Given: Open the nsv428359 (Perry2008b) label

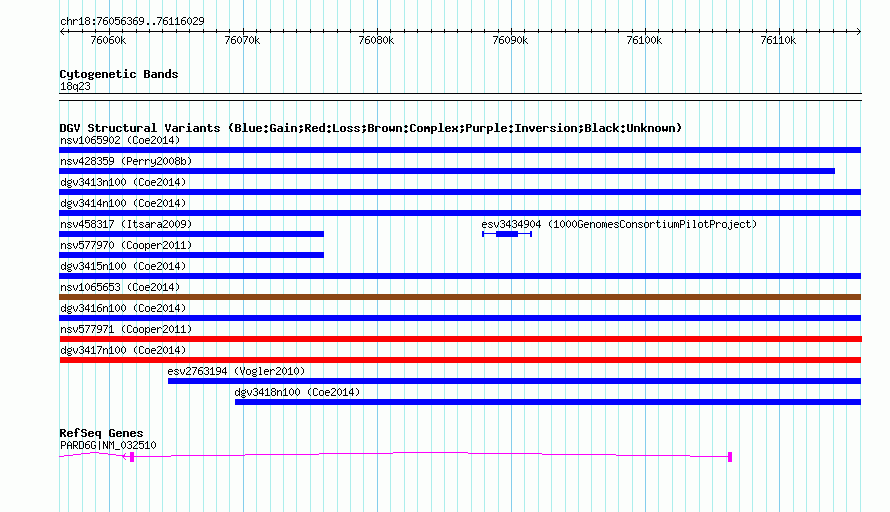Looking at the screenshot, I should click(126, 161).
